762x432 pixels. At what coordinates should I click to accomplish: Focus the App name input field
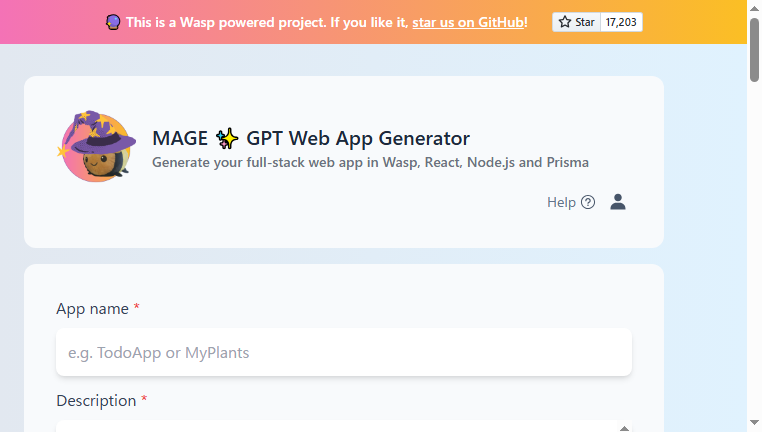click(x=344, y=352)
